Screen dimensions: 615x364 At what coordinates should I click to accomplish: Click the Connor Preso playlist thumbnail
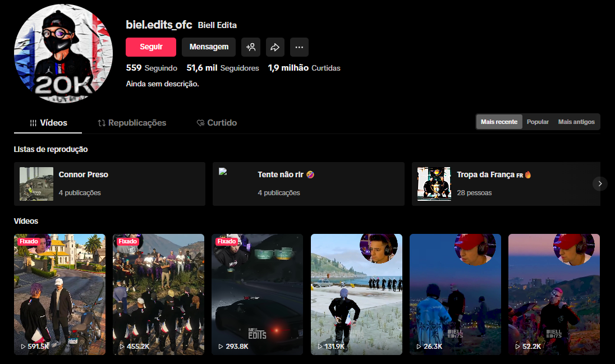tap(36, 184)
